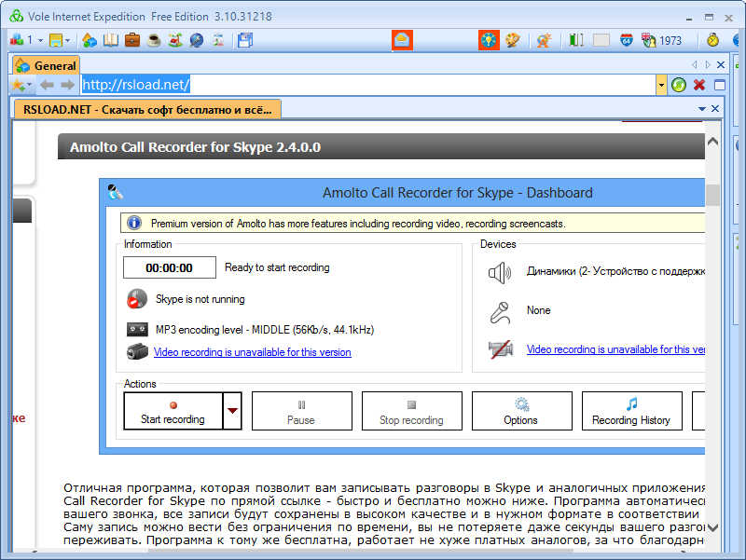Click the Recording History button
The height and width of the screenshot is (560, 746).
[x=632, y=410]
